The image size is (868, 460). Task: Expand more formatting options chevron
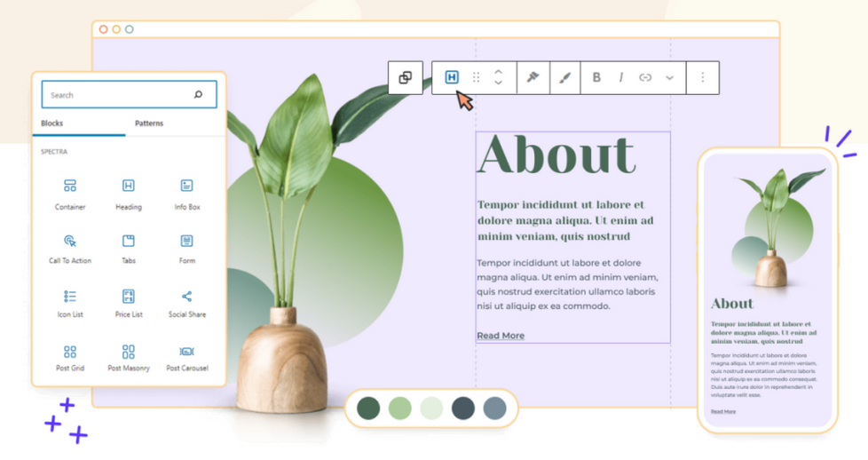click(669, 78)
